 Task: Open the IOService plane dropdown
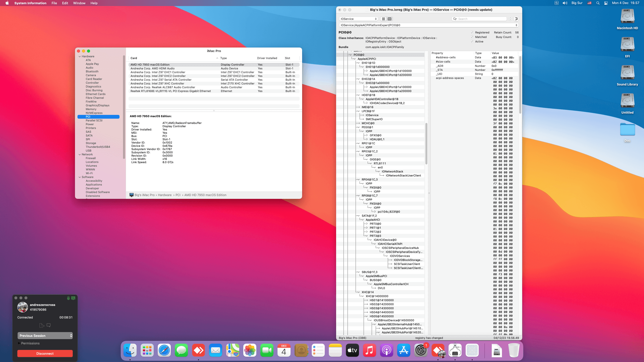(359, 19)
